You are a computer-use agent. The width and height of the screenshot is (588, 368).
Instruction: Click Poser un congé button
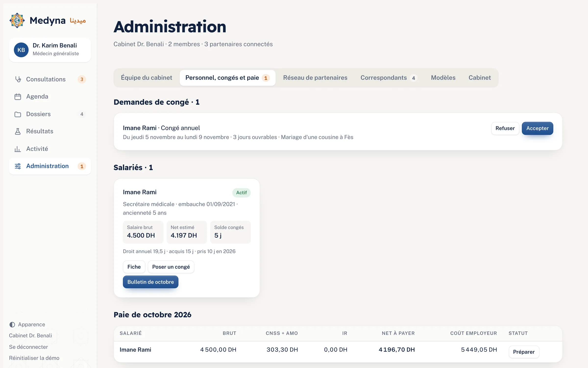171,267
